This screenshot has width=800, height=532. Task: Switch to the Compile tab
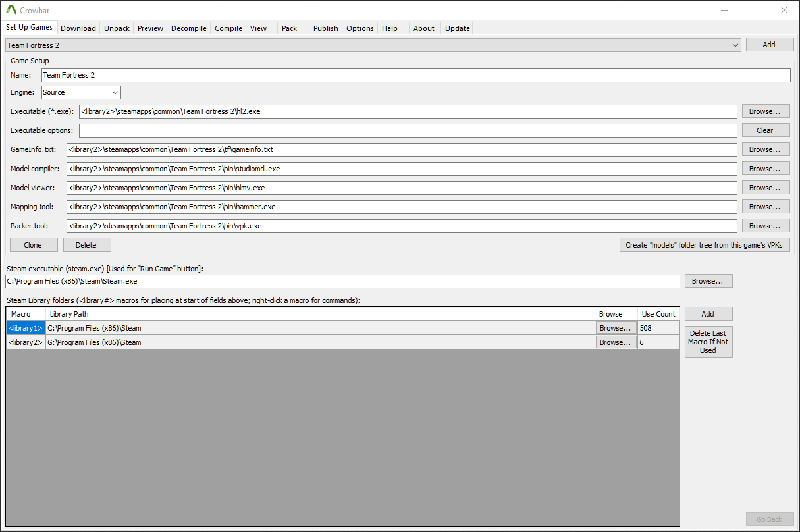click(x=228, y=28)
